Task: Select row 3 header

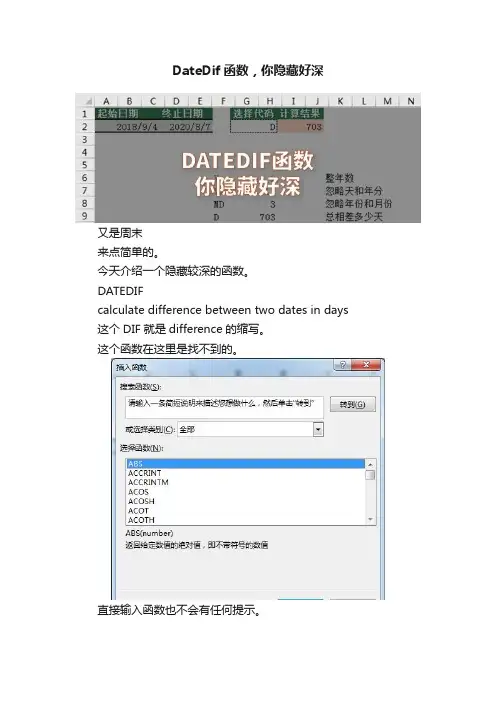Action: click(85, 140)
